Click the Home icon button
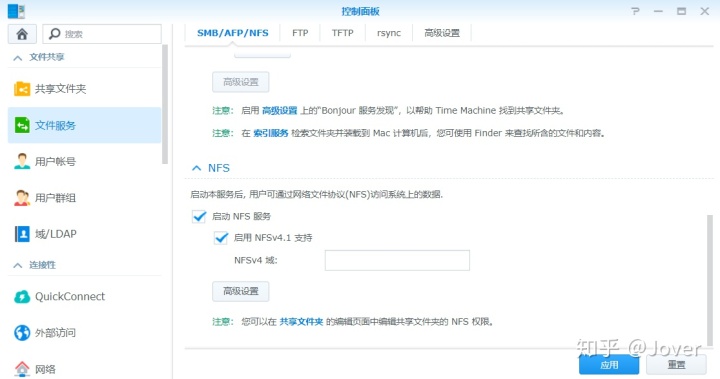Viewport: 720px width, 379px height. click(x=22, y=34)
